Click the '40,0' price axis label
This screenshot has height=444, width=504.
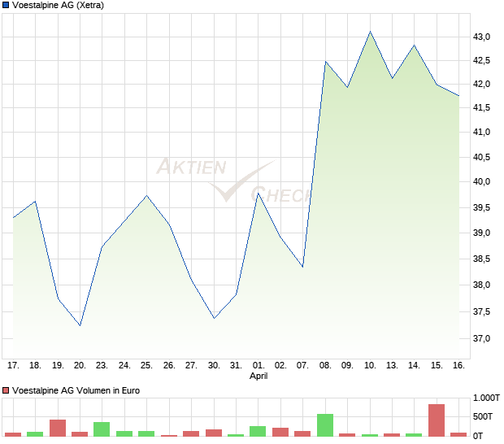pyautogui.click(x=481, y=181)
